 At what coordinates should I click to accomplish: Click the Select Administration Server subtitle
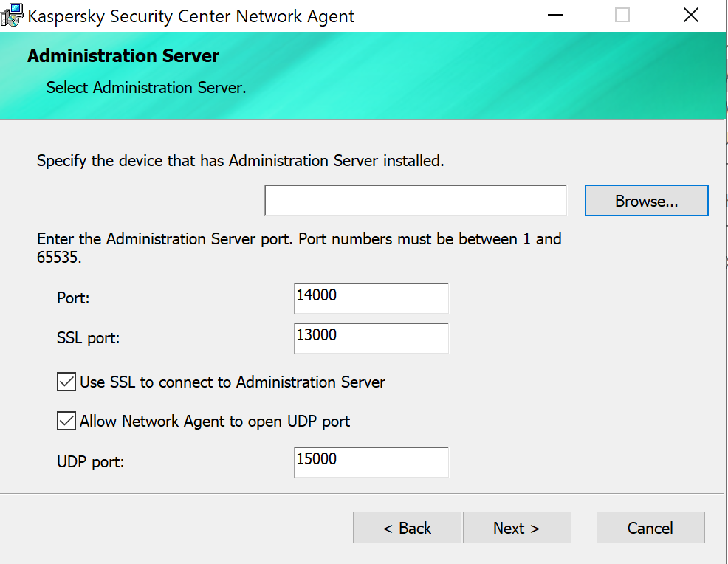[145, 88]
